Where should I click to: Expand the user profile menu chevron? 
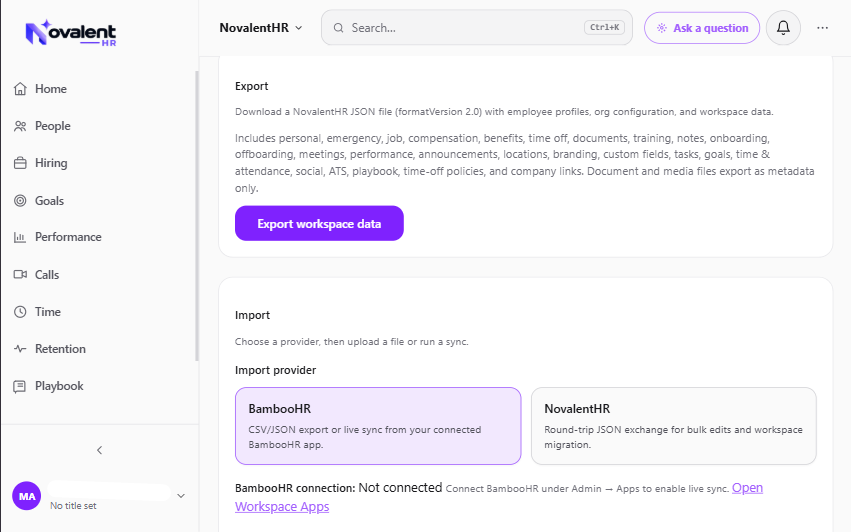click(181, 496)
